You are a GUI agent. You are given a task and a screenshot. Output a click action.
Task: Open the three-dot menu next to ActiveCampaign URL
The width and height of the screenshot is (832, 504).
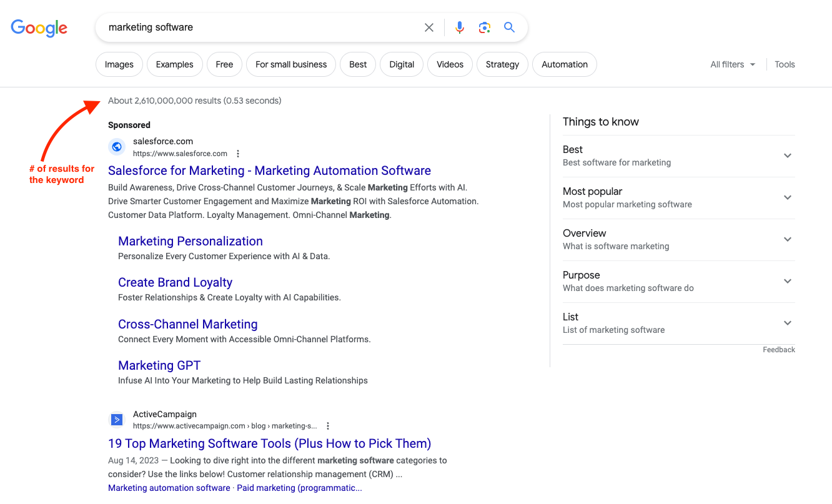pyautogui.click(x=328, y=426)
